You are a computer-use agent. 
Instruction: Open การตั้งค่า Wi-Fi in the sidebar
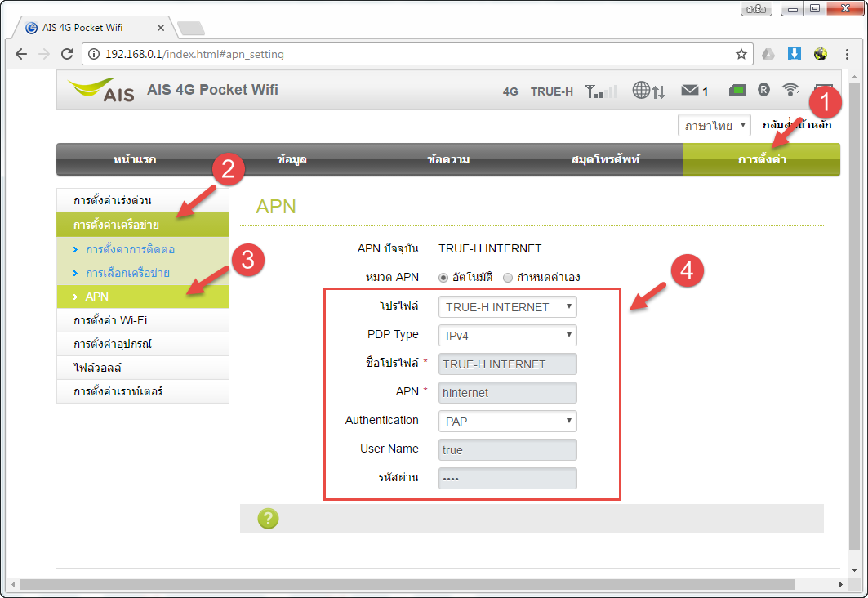pyautogui.click(x=110, y=320)
